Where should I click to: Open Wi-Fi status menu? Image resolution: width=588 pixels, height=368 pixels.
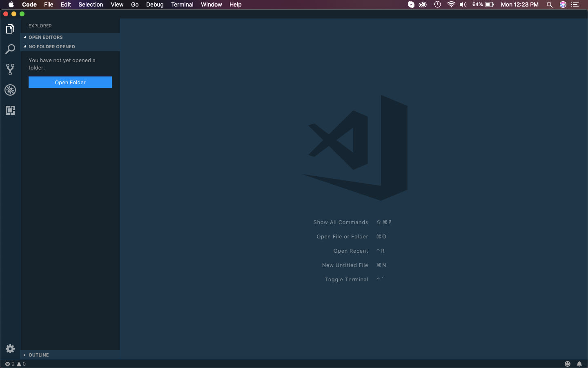(451, 4)
